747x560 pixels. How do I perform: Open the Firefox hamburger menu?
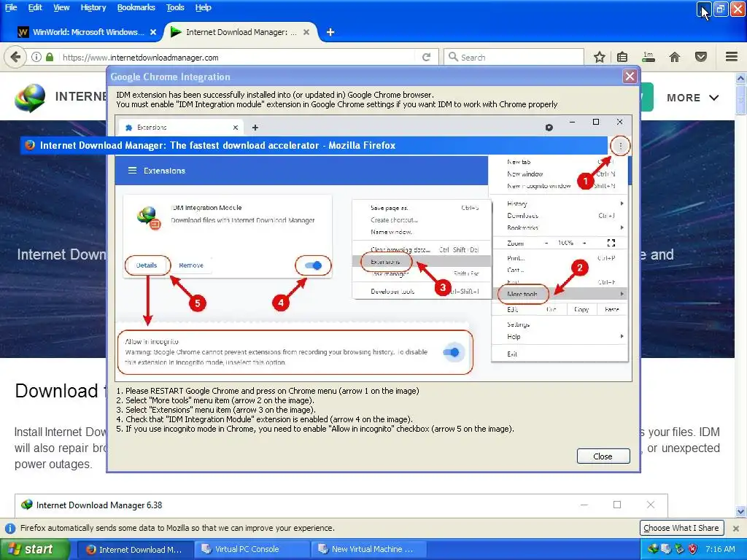coord(732,57)
